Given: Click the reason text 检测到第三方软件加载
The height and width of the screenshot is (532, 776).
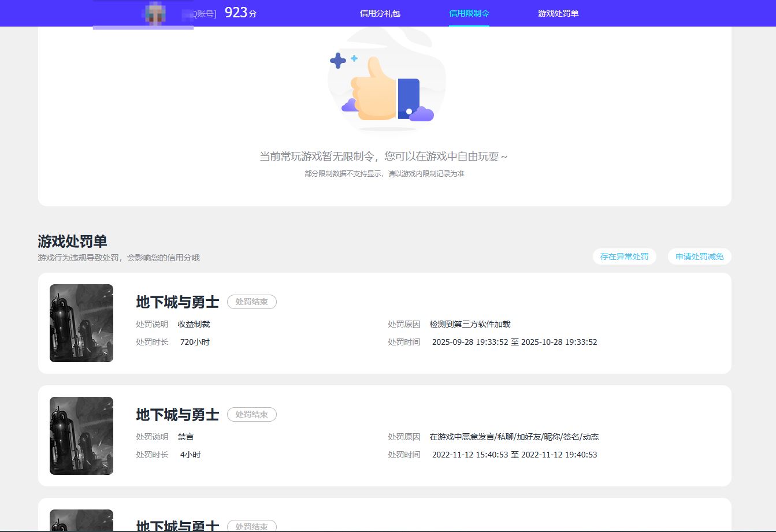Looking at the screenshot, I should click(x=470, y=324).
